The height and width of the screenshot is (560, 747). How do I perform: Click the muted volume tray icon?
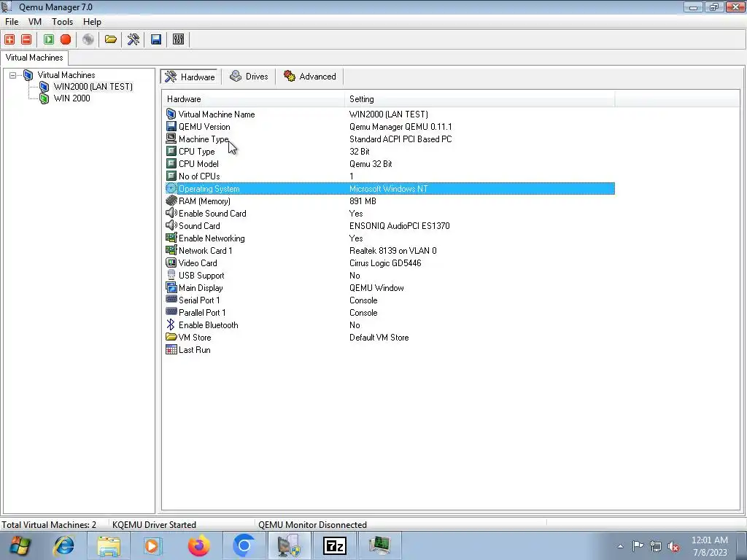point(673,546)
